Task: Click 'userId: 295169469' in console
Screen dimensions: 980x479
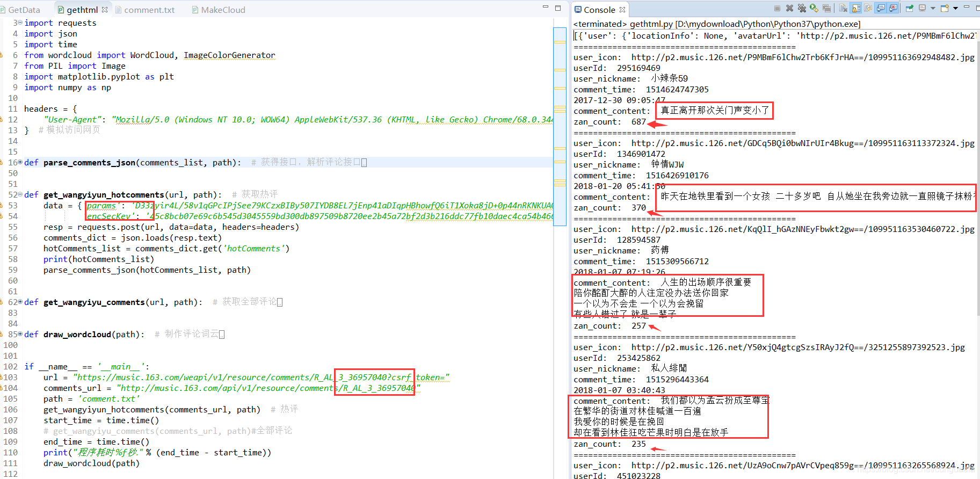Action: pyautogui.click(x=617, y=68)
